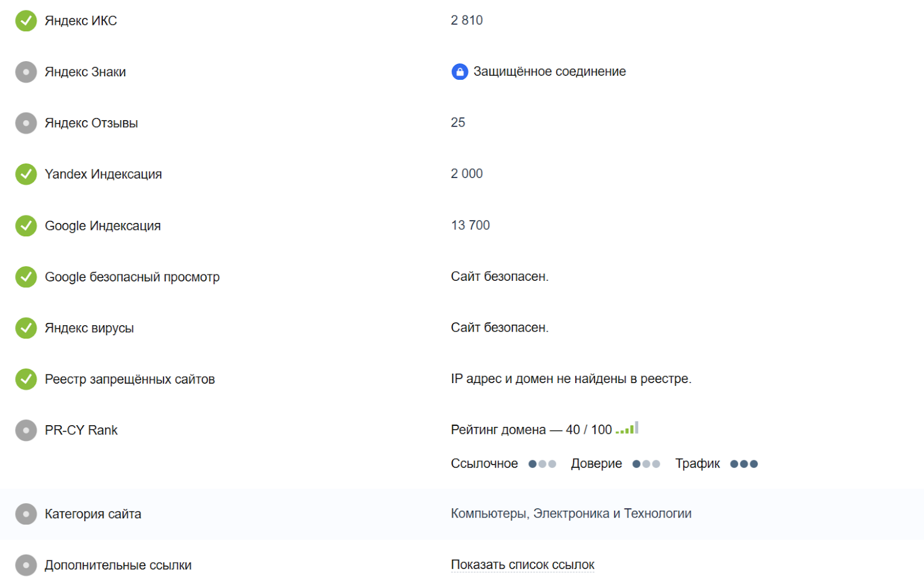This screenshot has width=924, height=587.
Task: Click the Google Индексация value 13 700
Action: tap(470, 225)
